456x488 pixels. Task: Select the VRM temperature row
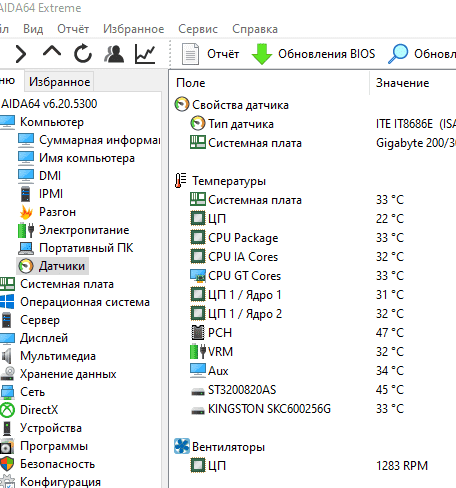click(x=313, y=352)
